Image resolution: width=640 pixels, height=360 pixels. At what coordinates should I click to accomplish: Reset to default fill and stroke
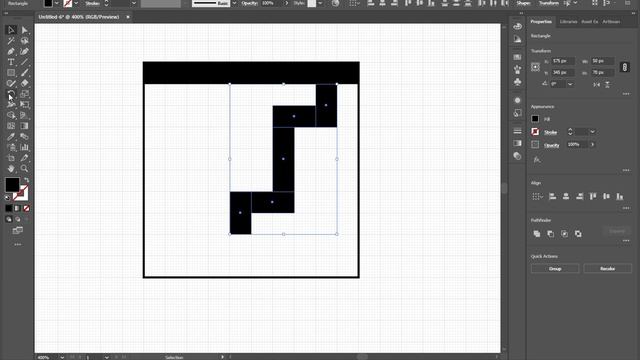point(7,198)
